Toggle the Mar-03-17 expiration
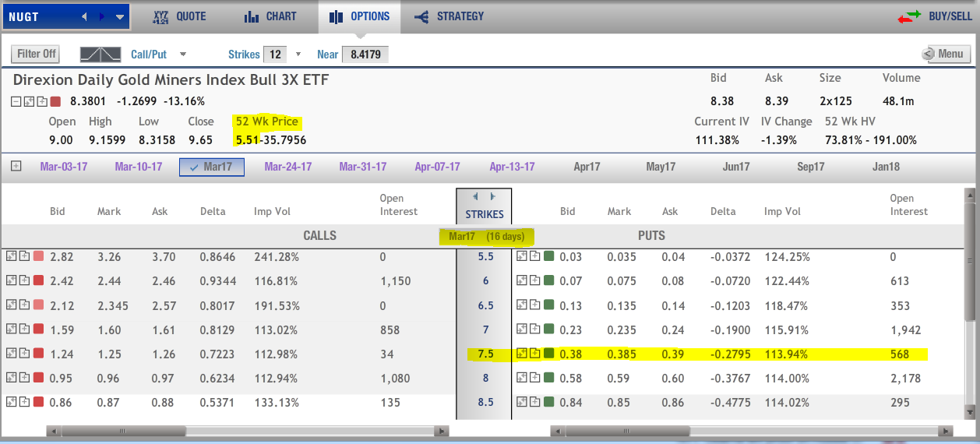This screenshot has width=980, height=444. [x=64, y=167]
